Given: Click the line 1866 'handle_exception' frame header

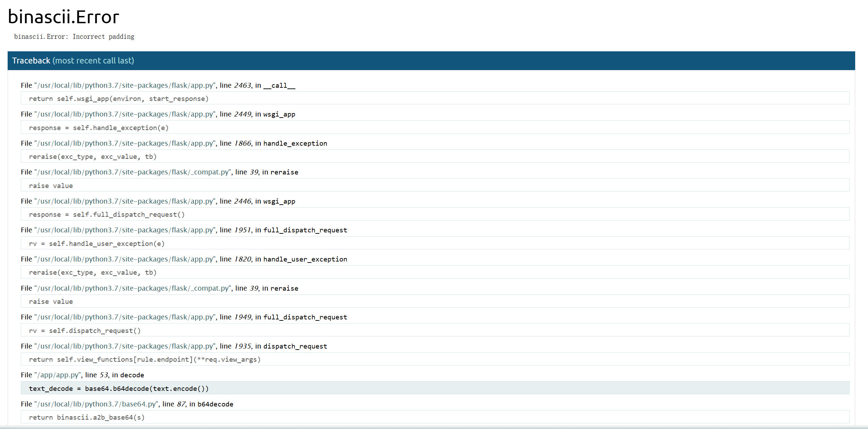Looking at the screenshot, I should 174,143.
